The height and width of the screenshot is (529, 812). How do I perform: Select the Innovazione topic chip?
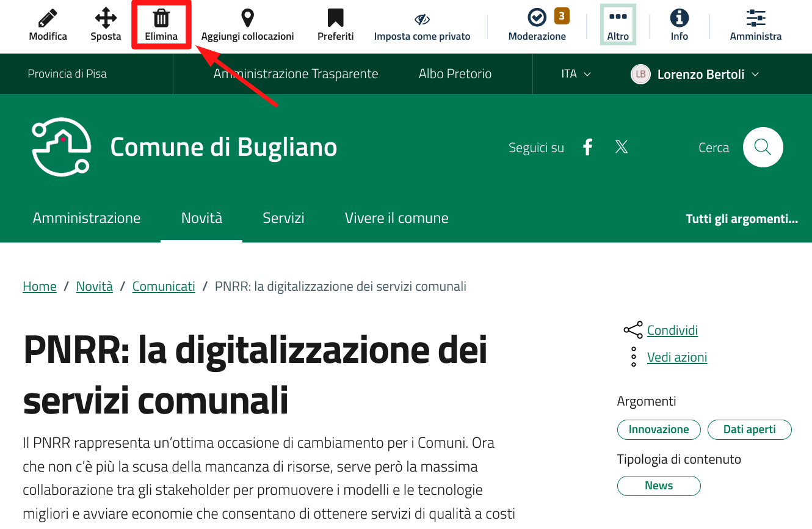[659, 429]
